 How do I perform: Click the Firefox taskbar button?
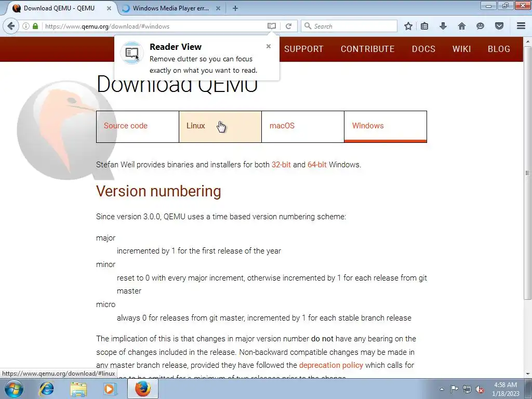coord(143,389)
